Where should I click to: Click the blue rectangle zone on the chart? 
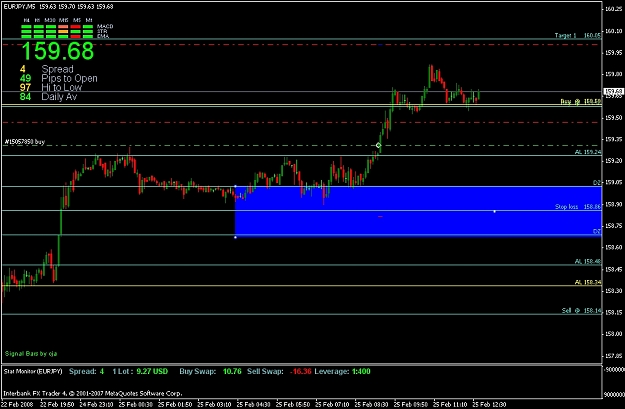418,211
